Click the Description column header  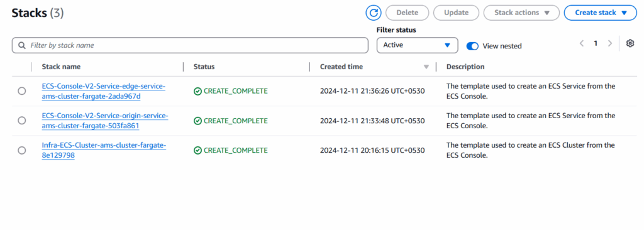[465, 67]
